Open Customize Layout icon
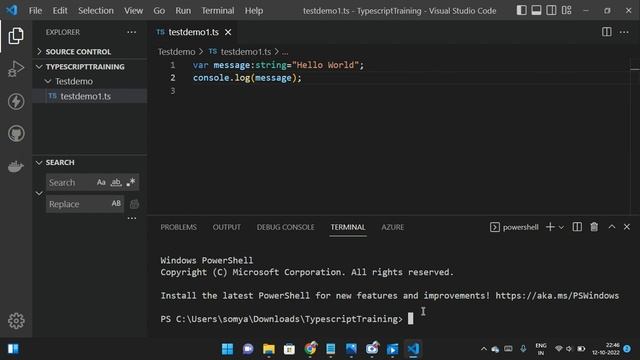640x360 pixels. 567,10
